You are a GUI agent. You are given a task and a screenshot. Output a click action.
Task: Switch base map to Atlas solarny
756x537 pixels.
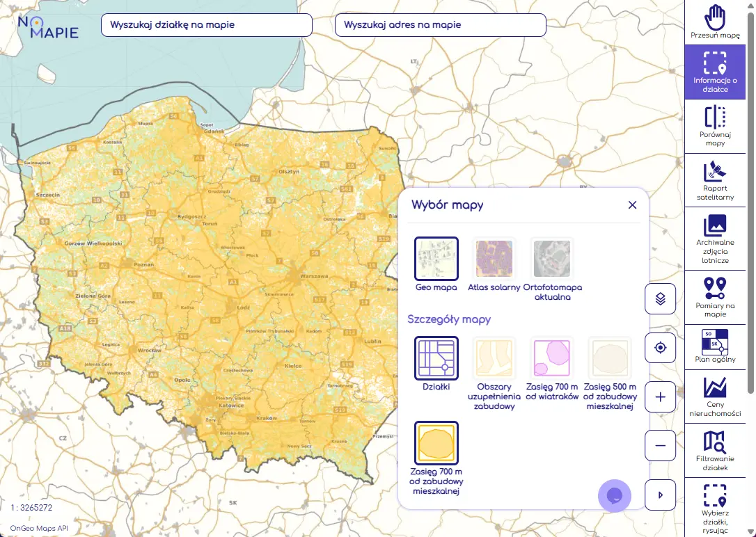[x=494, y=258]
